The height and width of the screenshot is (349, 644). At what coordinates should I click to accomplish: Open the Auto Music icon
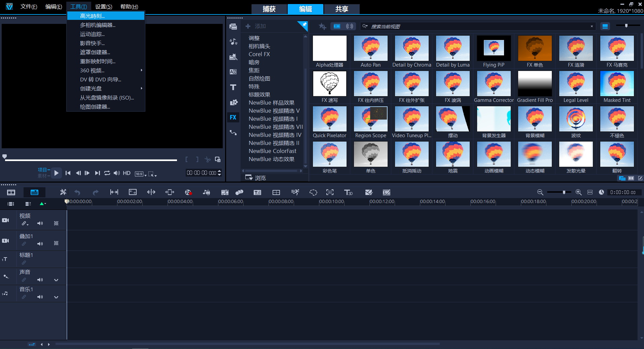click(225, 192)
